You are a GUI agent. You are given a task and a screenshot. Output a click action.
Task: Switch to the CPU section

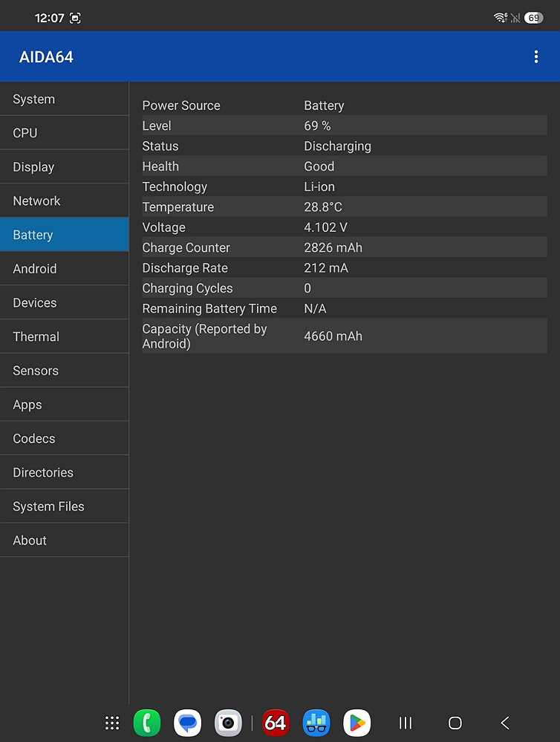click(65, 133)
